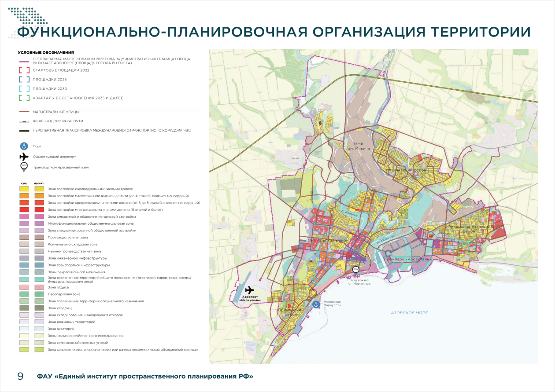Click the anchor Порт icon in the legend
Screen dimensions: 555x392
coord(24,146)
